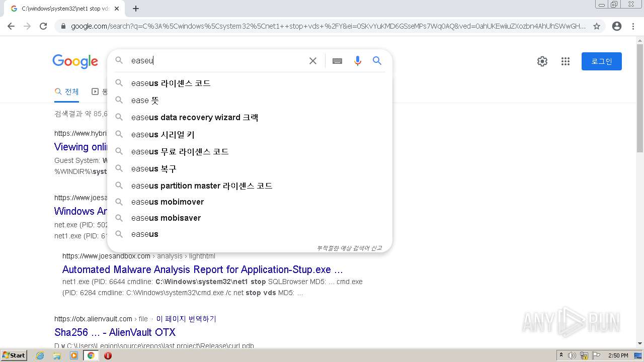Viewport: 644px width, 362px height.
Task: Open the Windows An... joesandbox result
Action: tap(81, 211)
